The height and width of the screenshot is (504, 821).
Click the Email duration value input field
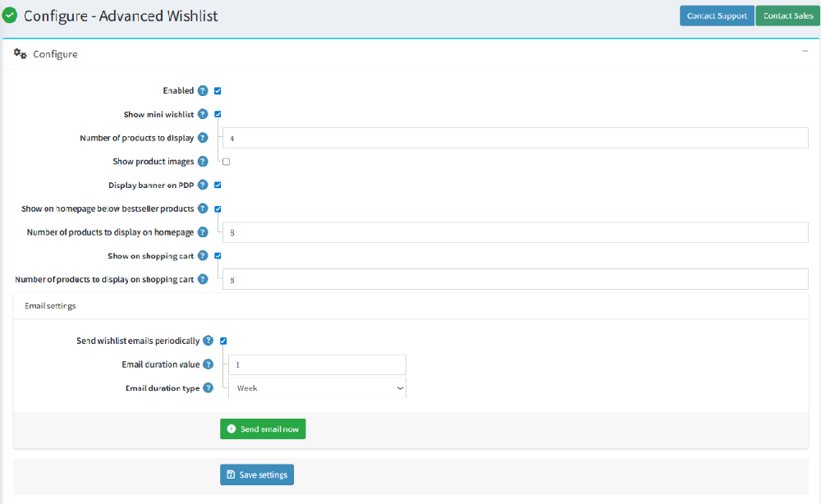(317, 364)
